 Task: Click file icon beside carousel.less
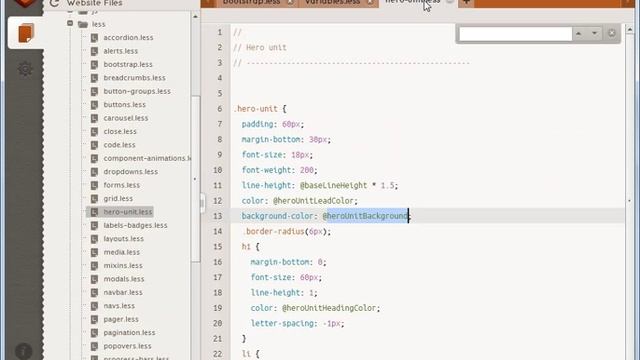pos(94,119)
